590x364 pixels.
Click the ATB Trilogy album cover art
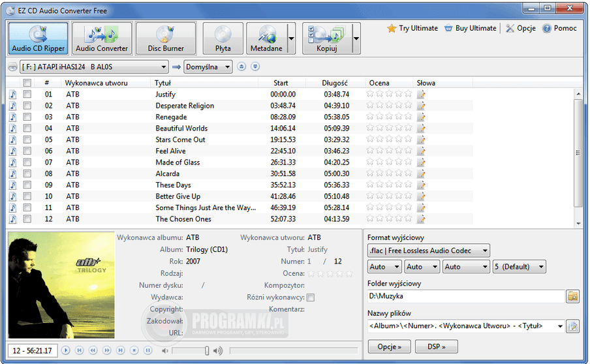click(61, 285)
